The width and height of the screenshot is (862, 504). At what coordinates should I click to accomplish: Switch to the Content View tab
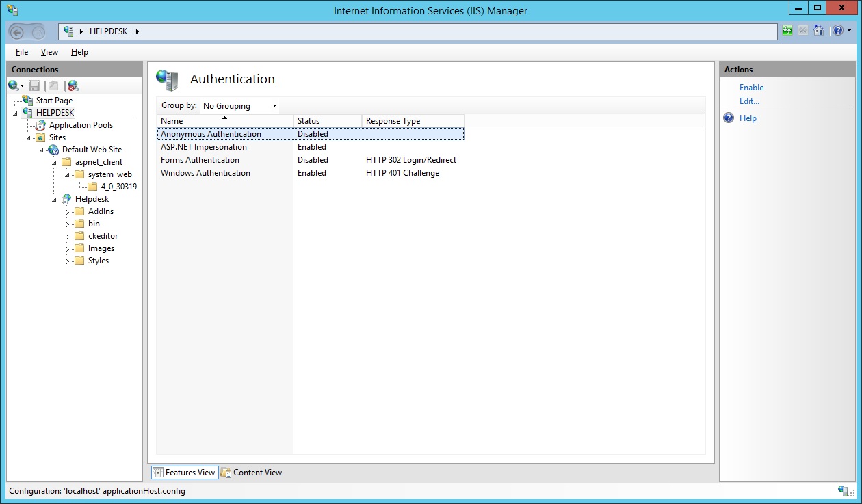[252, 473]
